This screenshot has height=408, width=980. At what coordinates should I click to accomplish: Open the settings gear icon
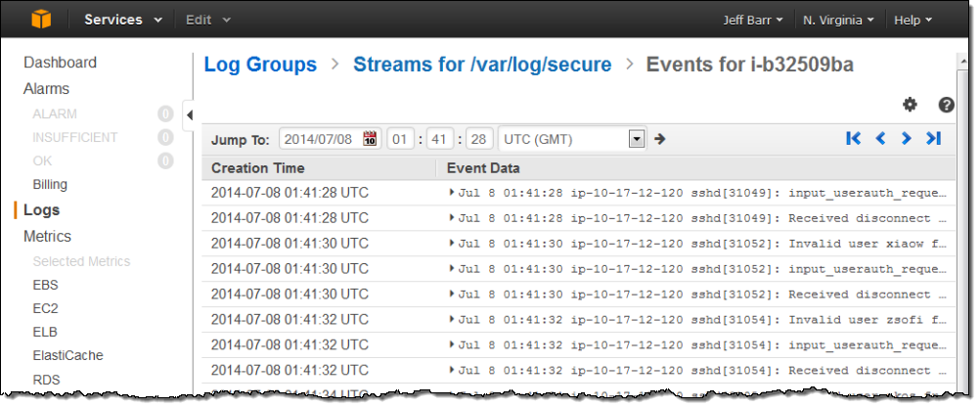pos(910,105)
